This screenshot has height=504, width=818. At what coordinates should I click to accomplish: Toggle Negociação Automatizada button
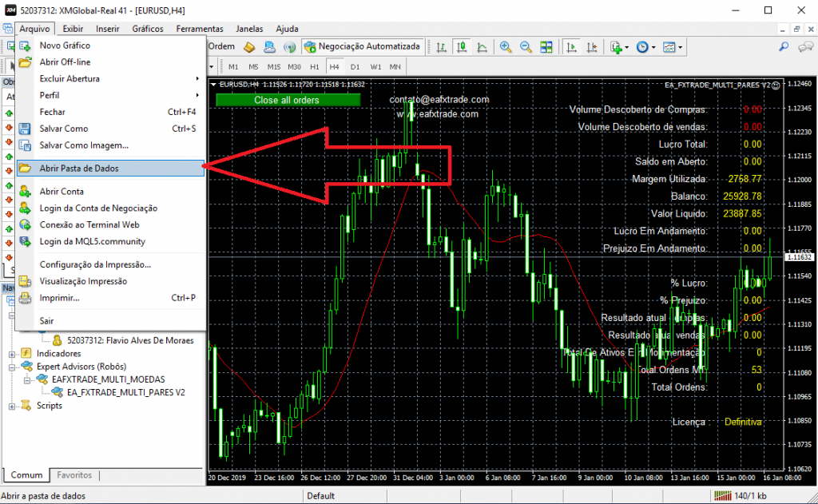[363, 46]
